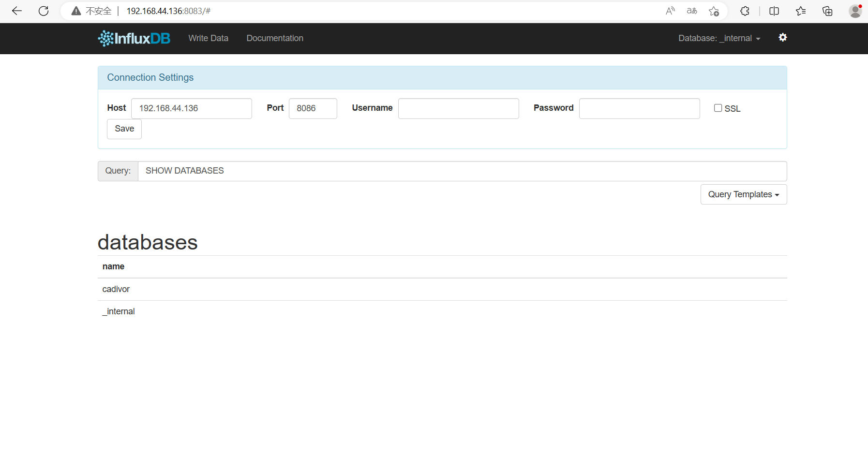The image size is (868, 455).
Task: Open settings with the gear icon
Action: tap(783, 37)
